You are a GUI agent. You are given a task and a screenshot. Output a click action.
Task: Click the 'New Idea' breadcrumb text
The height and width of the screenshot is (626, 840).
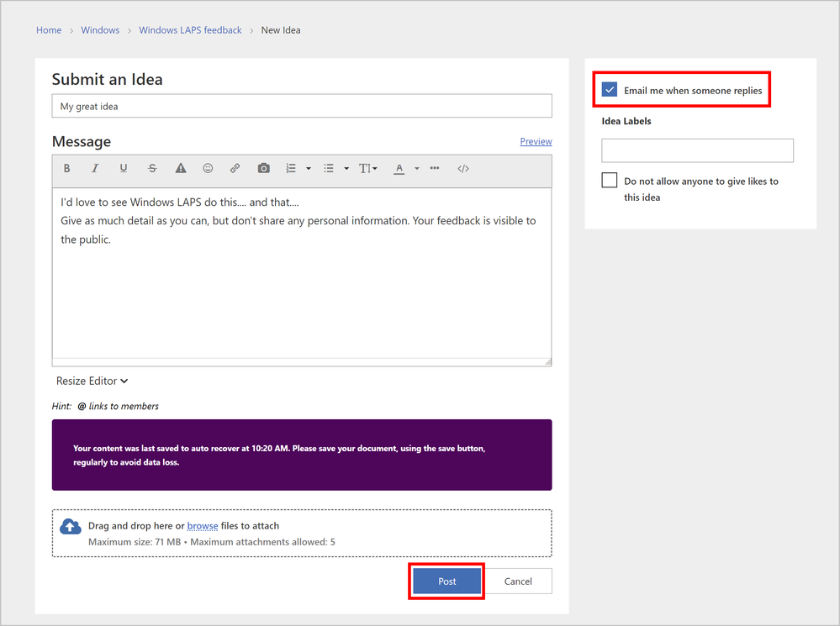281,30
